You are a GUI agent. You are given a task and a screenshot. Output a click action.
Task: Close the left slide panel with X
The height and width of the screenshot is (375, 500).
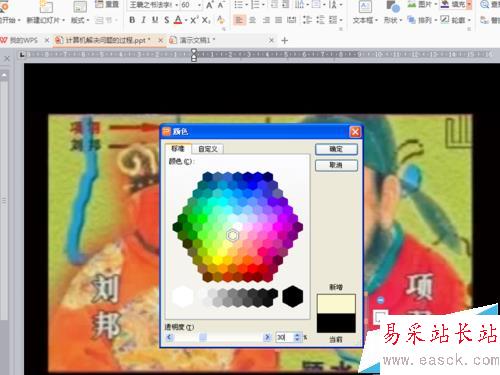[7, 59]
